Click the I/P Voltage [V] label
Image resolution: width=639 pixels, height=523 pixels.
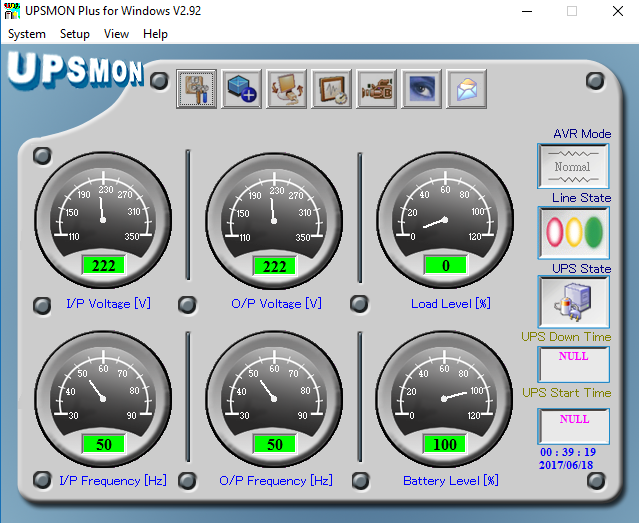pyautogui.click(x=108, y=304)
